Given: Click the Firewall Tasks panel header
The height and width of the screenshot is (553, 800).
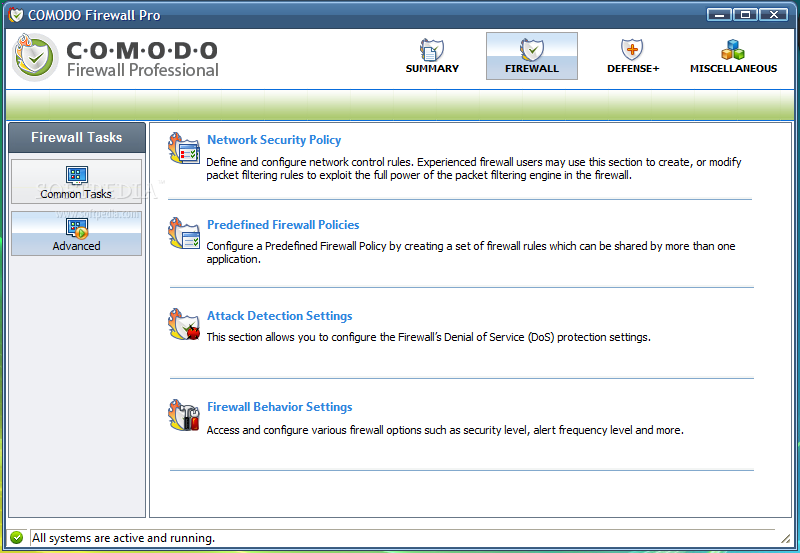Looking at the screenshot, I should [77, 137].
